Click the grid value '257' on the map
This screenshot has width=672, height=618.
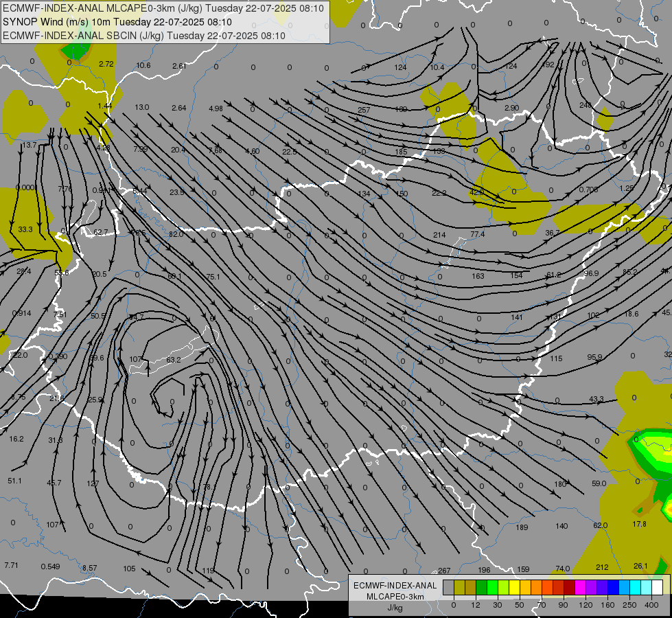364,110
